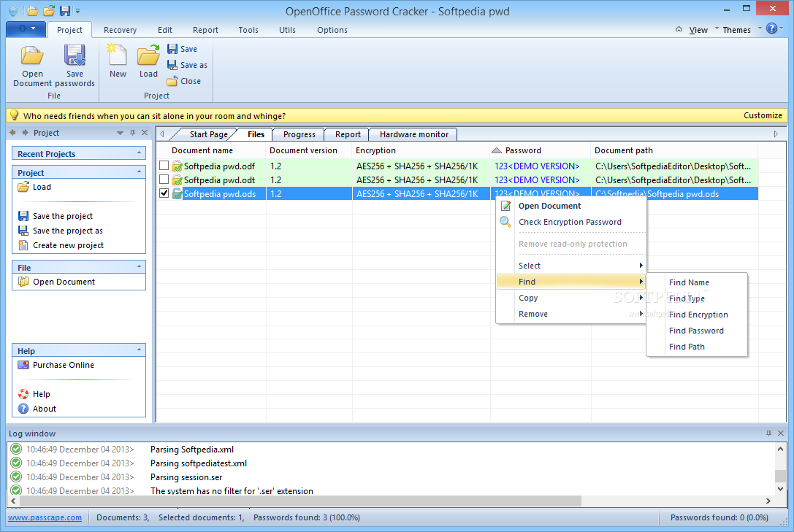Click the forward arrow in Project pane
Image resolution: width=794 pixels, height=532 pixels.
(25, 133)
